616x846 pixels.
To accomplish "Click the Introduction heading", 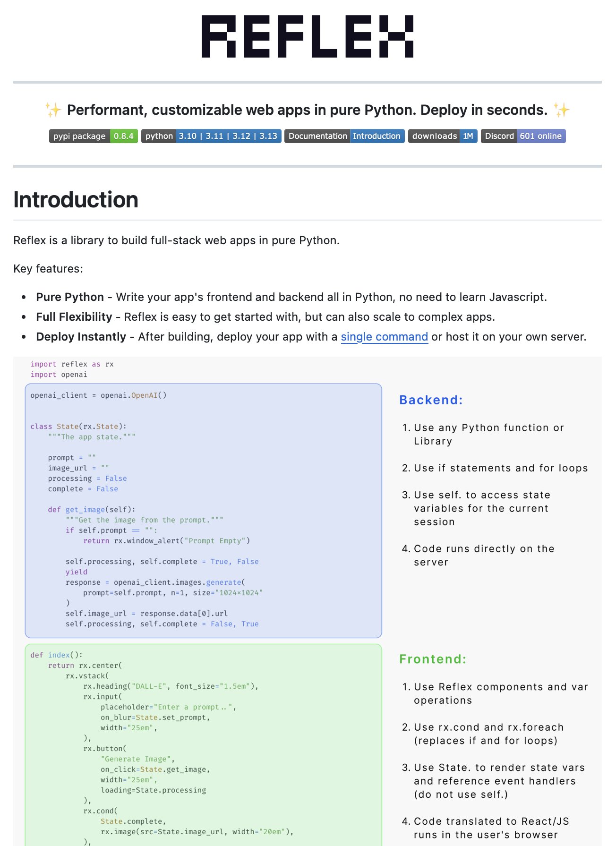I will coord(76,200).
